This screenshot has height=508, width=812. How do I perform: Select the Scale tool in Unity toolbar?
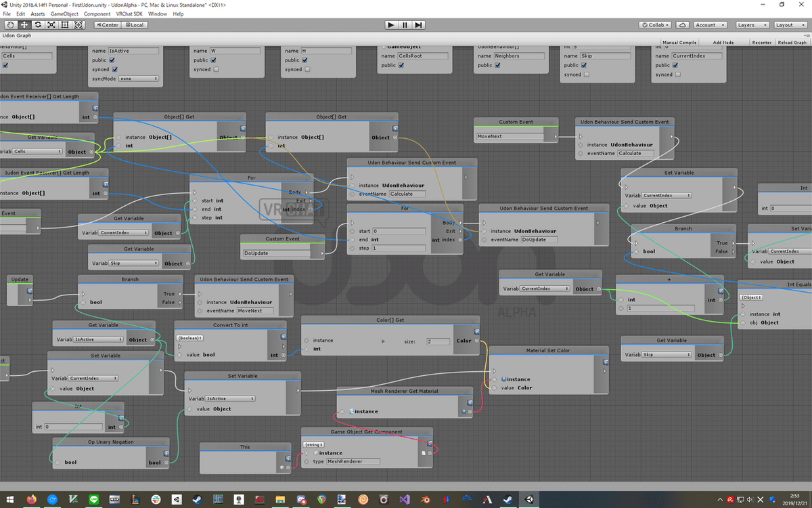click(51, 25)
